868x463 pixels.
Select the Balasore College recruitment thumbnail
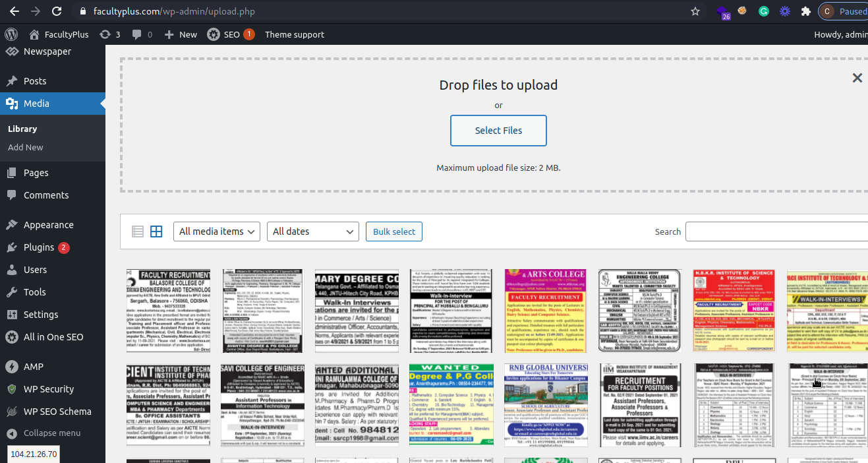tap(169, 311)
